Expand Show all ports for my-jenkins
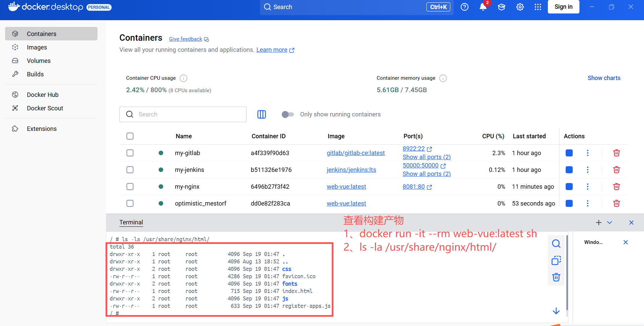This screenshot has width=644, height=326. 426,174
